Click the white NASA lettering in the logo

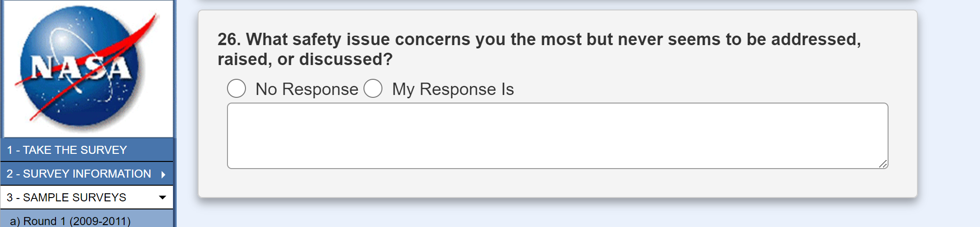[81, 68]
